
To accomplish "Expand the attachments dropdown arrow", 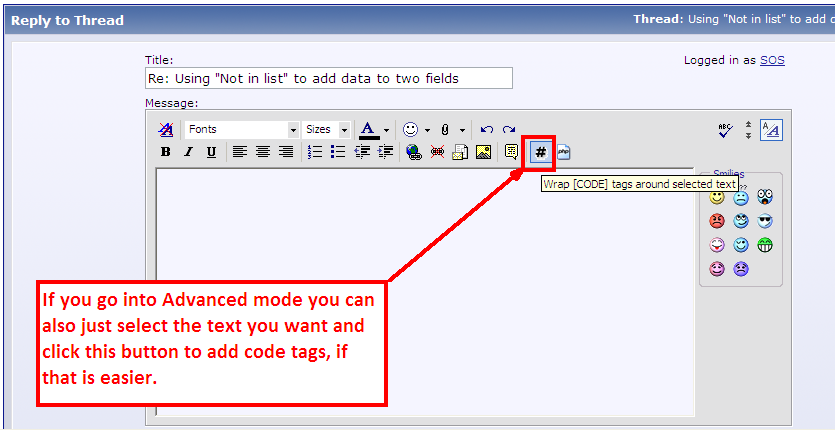I will [x=462, y=130].
